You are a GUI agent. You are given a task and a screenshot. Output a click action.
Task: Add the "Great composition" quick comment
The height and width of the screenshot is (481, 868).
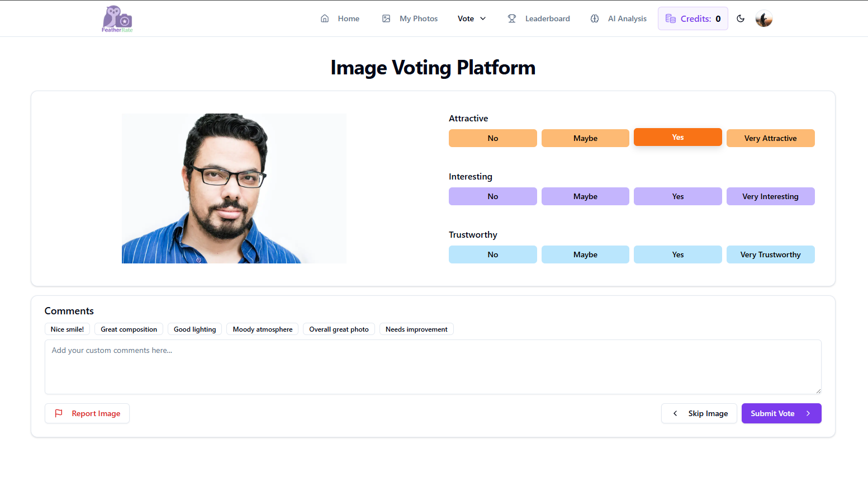[129, 329]
